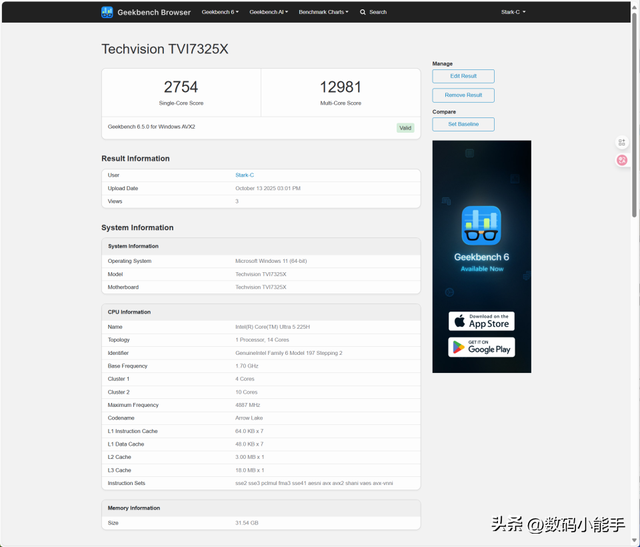Screen dimensions: 640x547
Task: Click the Get it on Google Play badge
Action: point(481,347)
